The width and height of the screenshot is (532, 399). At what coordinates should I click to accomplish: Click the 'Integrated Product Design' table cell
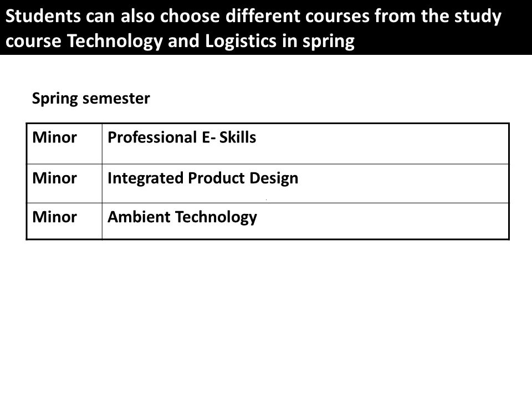point(305,183)
